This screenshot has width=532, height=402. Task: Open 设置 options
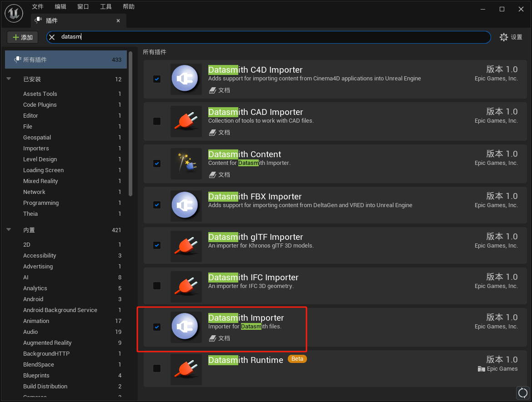point(511,37)
